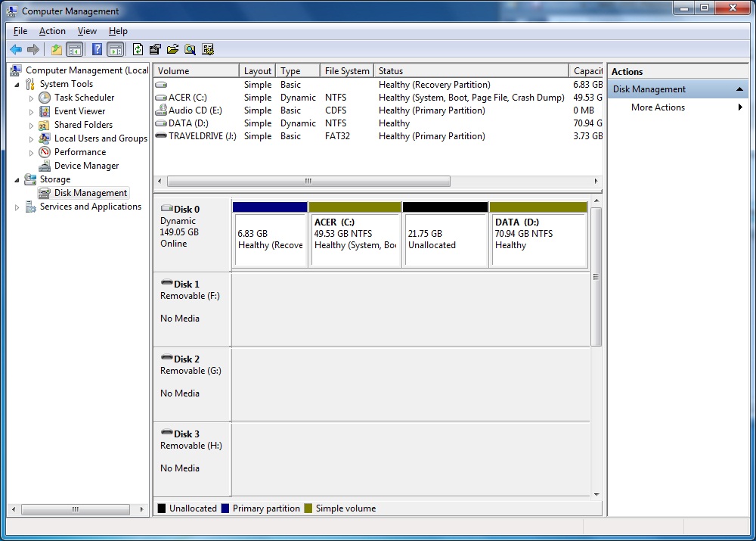Click the Help toolbar icon

(x=96, y=48)
